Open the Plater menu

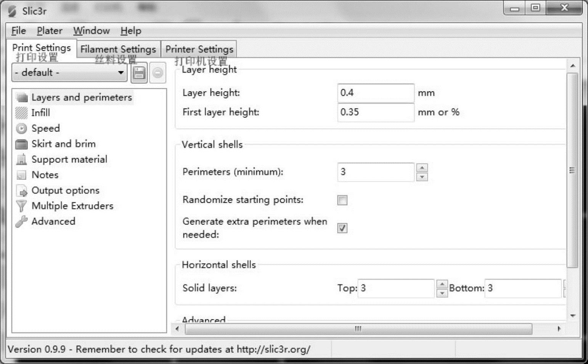pyautogui.click(x=50, y=30)
